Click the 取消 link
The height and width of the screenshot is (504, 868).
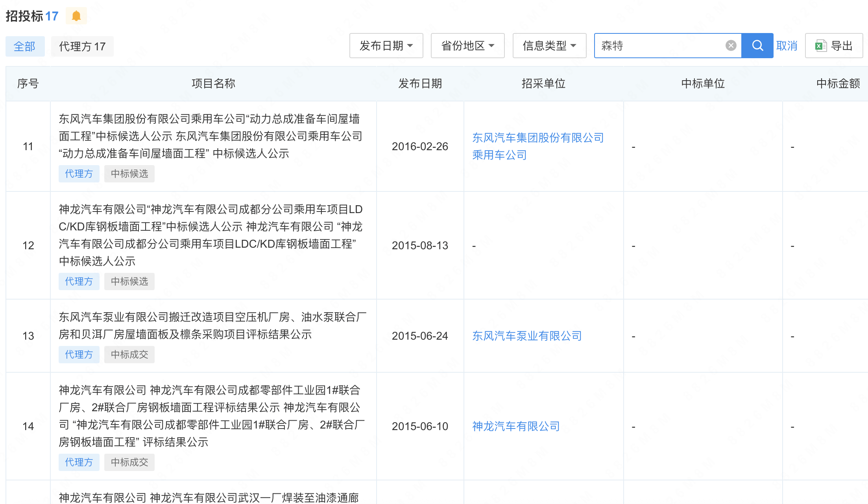pos(787,46)
